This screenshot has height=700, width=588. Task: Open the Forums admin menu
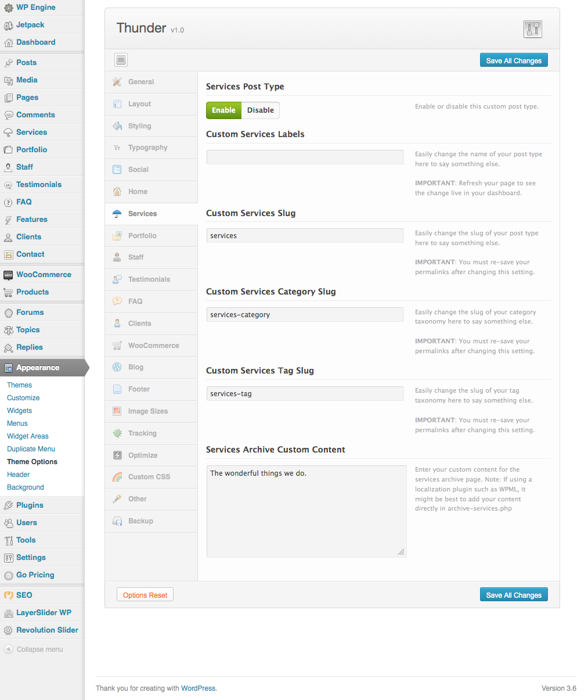42,313
